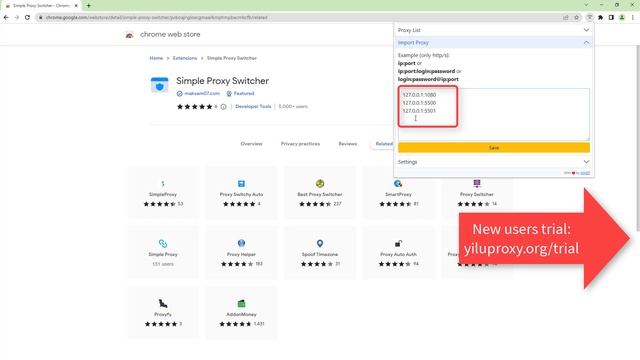Open the SimpleProxy extension card

(x=163, y=192)
